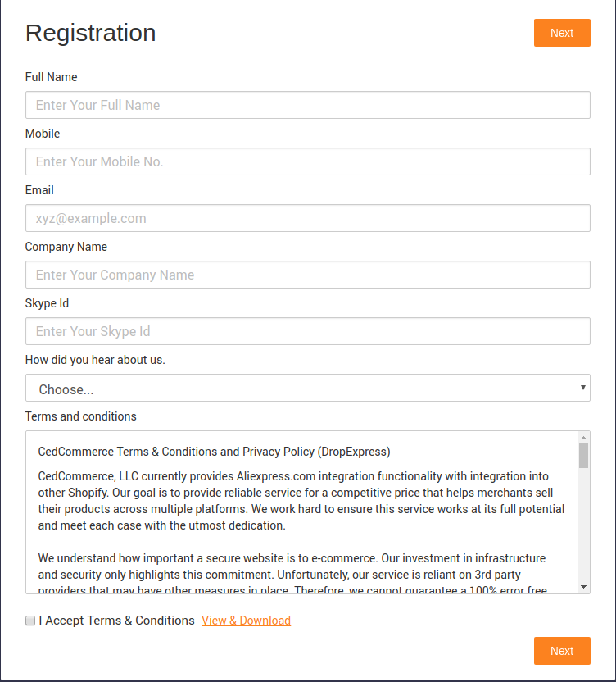Click the terms scrollbar up arrow
This screenshot has height=682, width=616.
tap(583, 437)
